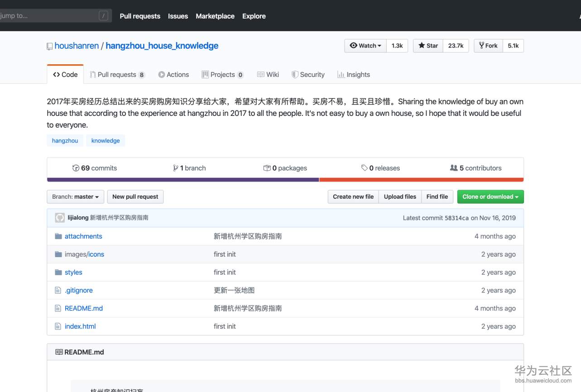Switch to the Pull requests tab
Screen dimensions: 581x392
point(117,75)
